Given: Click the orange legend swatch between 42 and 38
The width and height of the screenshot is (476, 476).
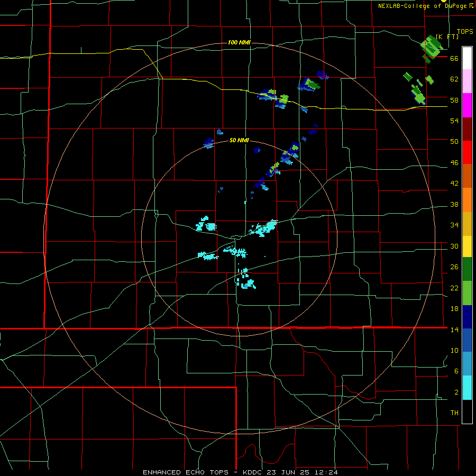Looking at the screenshot, I should click(x=467, y=200).
